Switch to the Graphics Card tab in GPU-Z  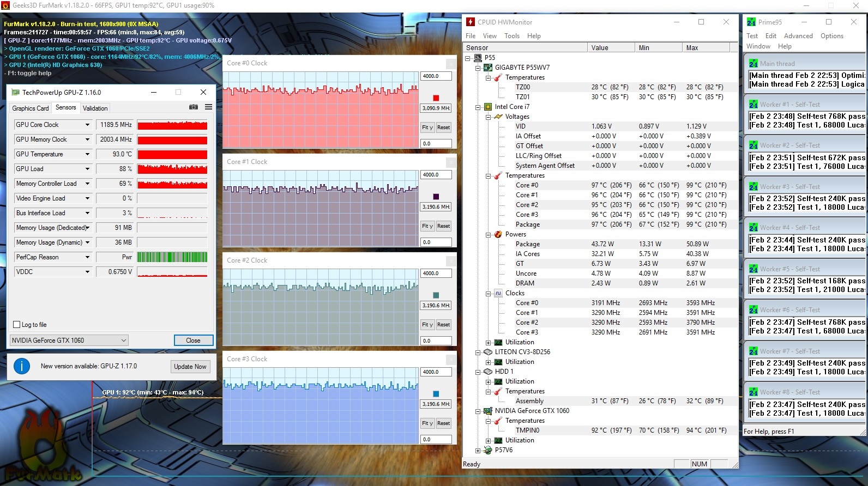tap(31, 108)
